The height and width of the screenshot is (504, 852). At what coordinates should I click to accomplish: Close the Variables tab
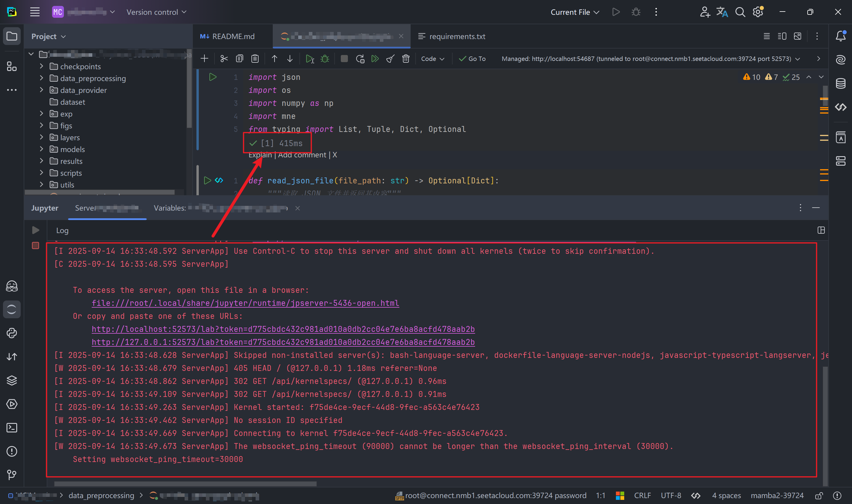298,208
